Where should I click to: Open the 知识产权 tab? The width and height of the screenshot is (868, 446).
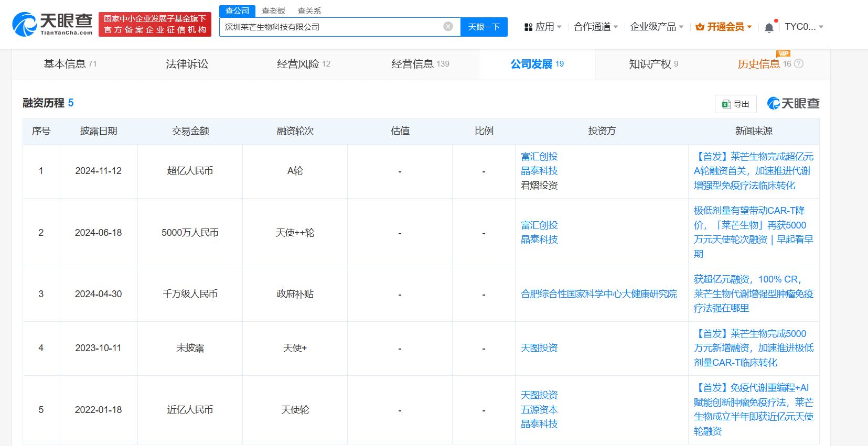[x=653, y=64]
